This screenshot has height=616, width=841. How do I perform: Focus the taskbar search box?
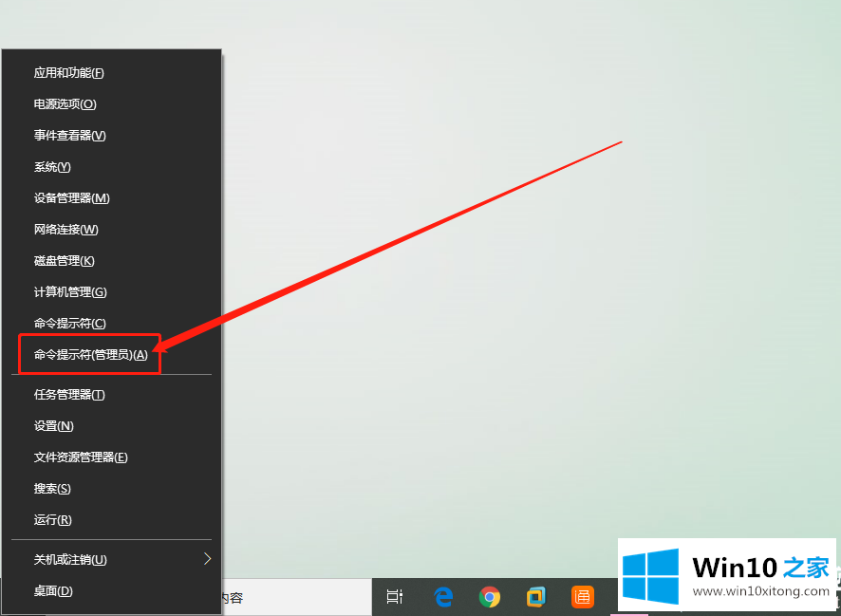pos(296,597)
